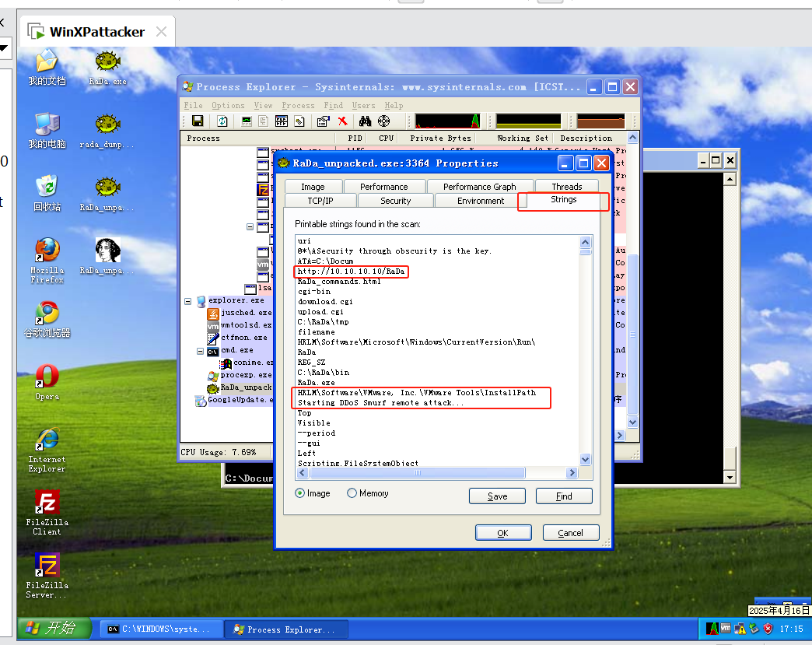
Task: Select the Internet Explorer desktop shortcut
Action: 47,450
